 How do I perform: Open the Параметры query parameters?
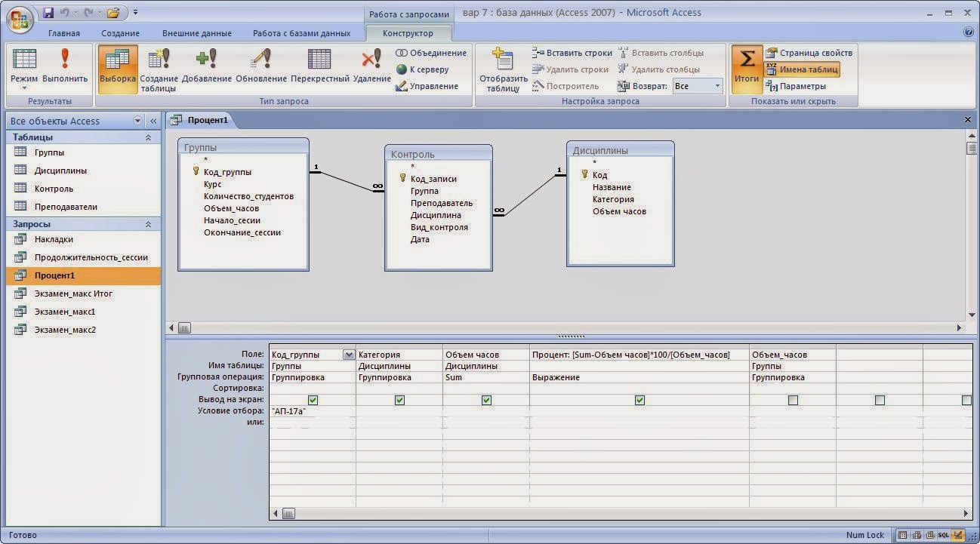[796, 86]
